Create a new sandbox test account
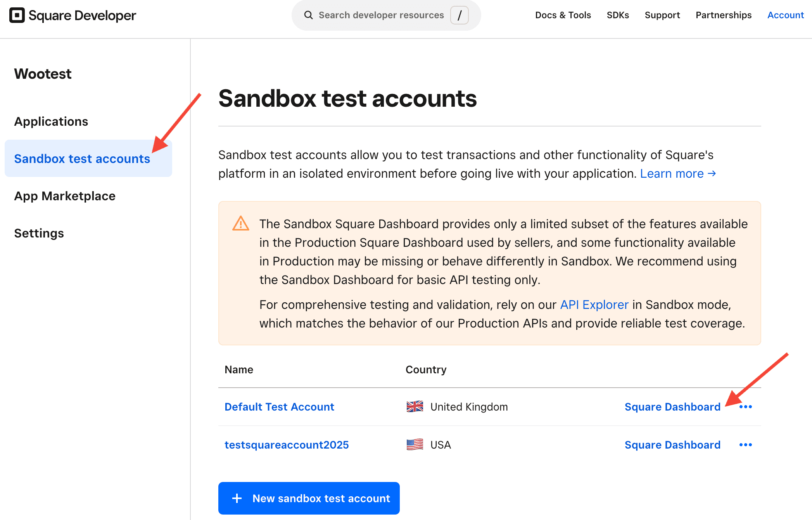This screenshot has height=520, width=812. tap(309, 498)
